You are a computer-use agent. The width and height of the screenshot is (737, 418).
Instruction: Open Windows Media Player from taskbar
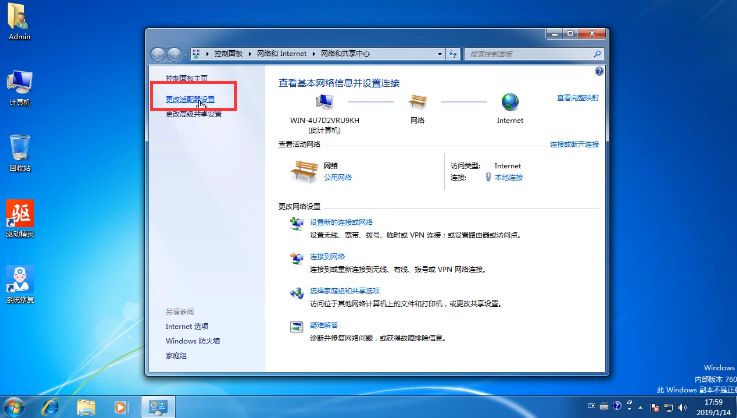click(x=121, y=407)
